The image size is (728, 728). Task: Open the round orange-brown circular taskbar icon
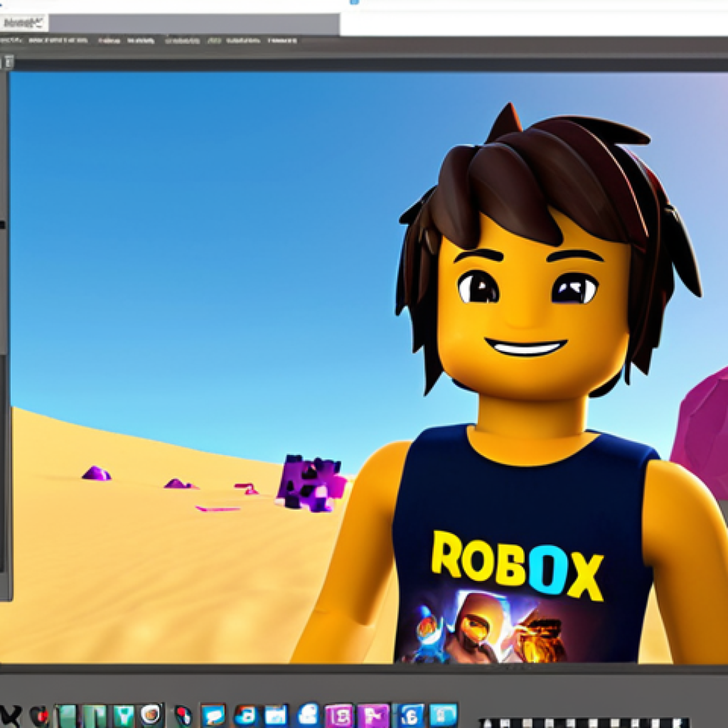tap(151, 714)
